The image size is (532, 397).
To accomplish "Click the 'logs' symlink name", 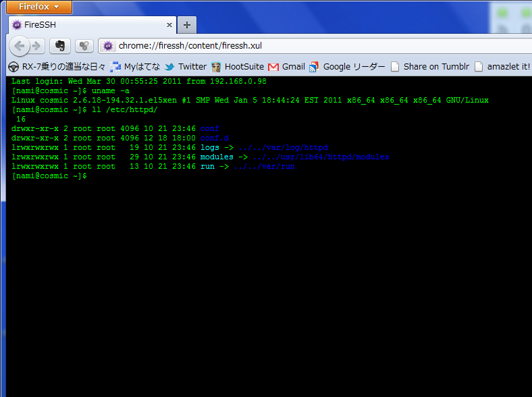I will pos(210,148).
